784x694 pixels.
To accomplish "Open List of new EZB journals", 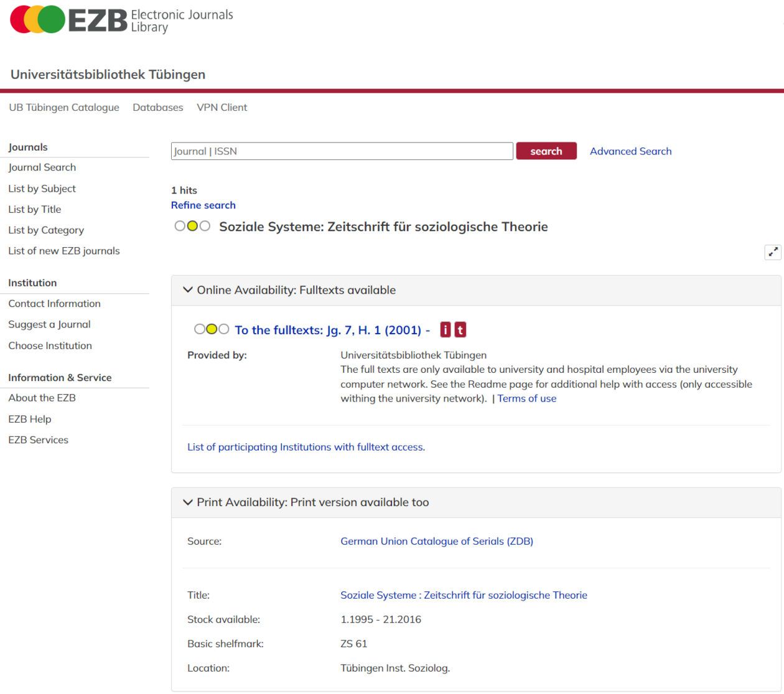I will (x=64, y=251).
